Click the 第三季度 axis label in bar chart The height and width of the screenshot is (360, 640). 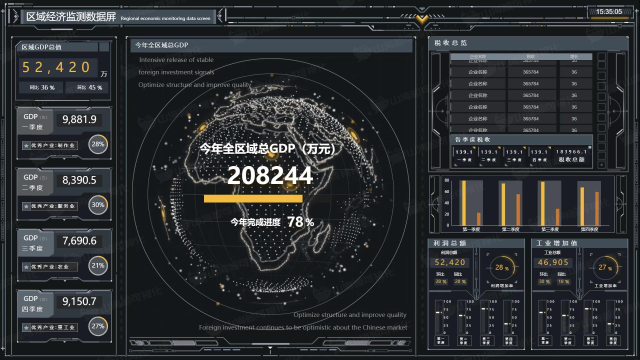550,229
